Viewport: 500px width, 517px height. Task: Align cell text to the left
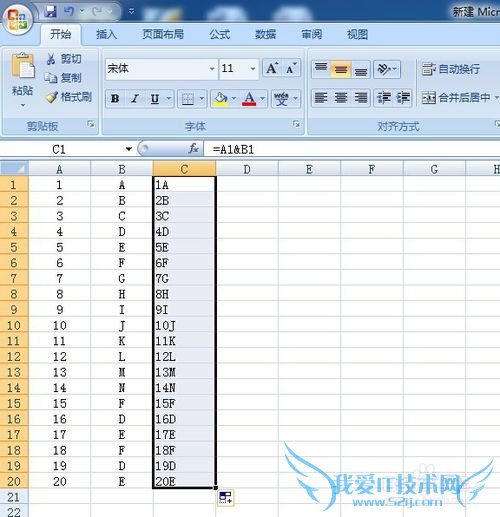(x=321, y=98)
